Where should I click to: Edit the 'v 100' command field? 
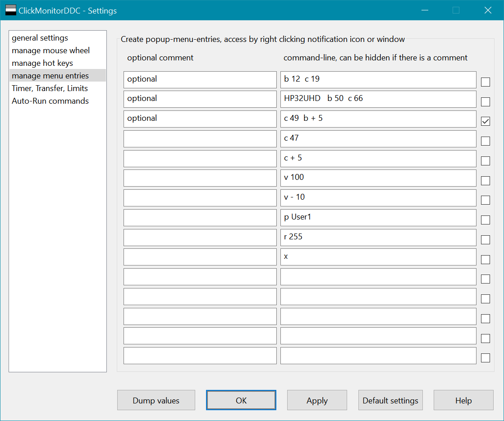point(378,178)
